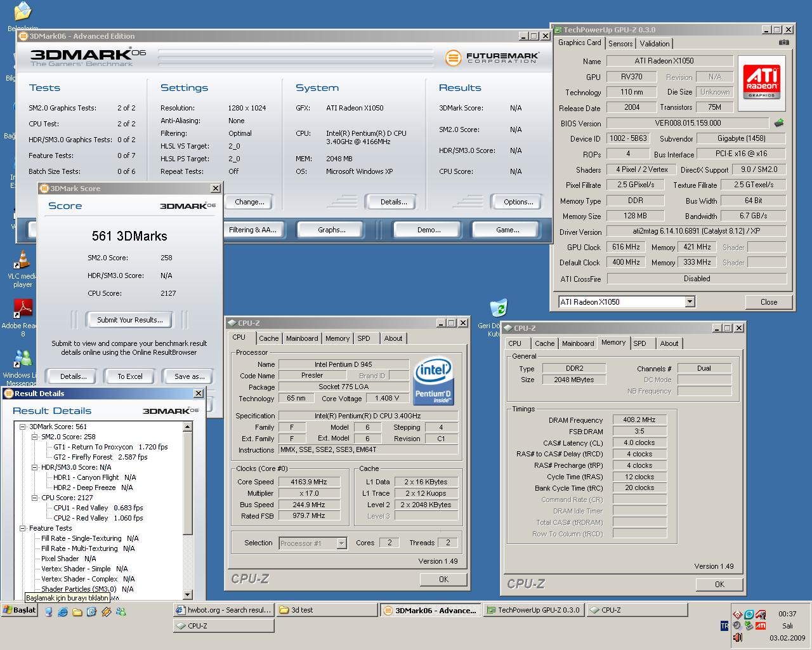The image size is (812, 650).
Task: Select GT2 - Firefly Forest row
Action: pyautogui.click(x=100, y=457)
